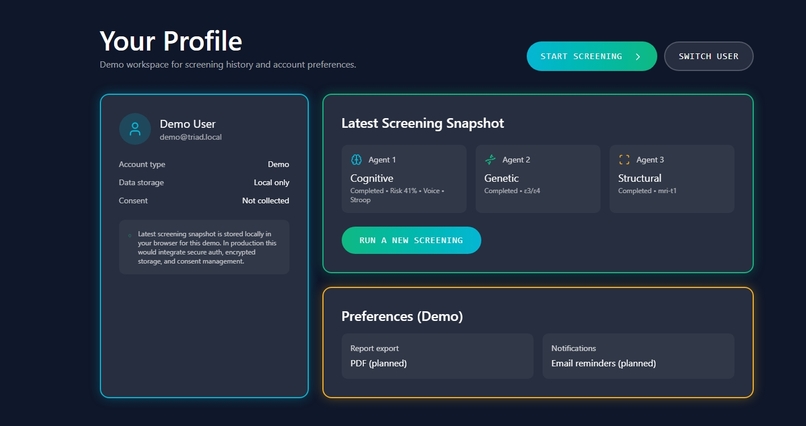Click the Completed • ε3/ε4 status text
Image resolution: width=806 pixels, height=426 pixels.
coord(512,191)
